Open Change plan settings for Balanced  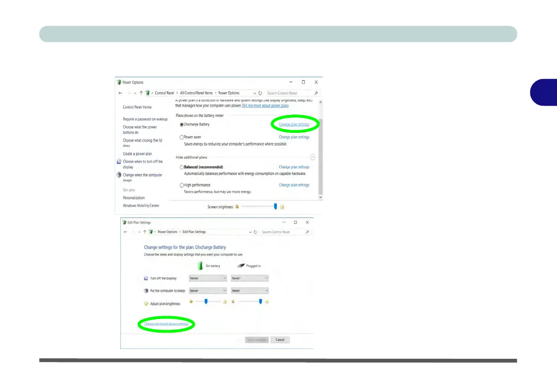[294, 167]
